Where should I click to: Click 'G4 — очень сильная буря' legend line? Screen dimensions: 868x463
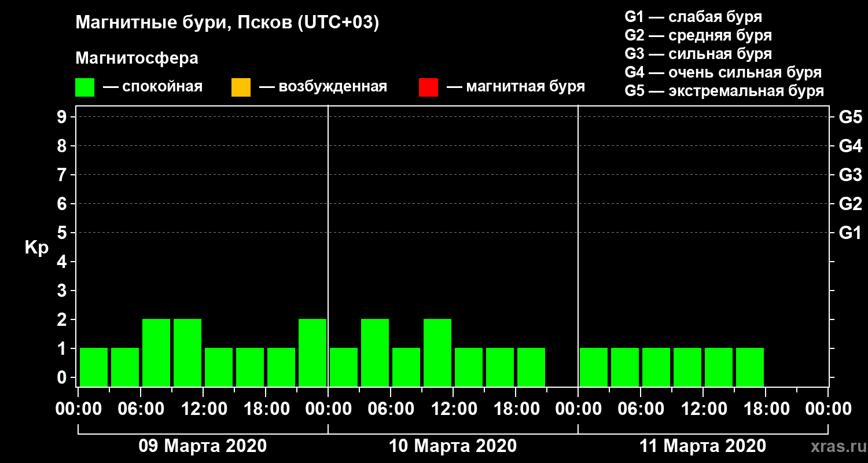click(x=723, y=72)
